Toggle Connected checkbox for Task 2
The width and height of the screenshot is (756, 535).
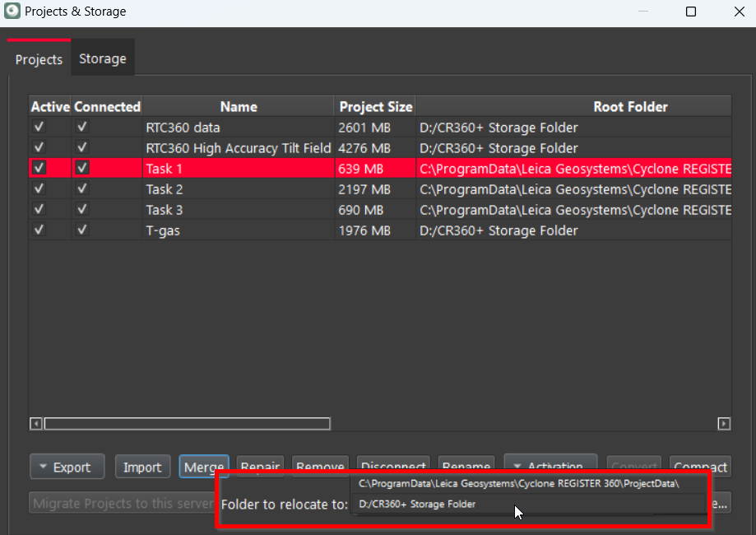click(x=82, y=189)
